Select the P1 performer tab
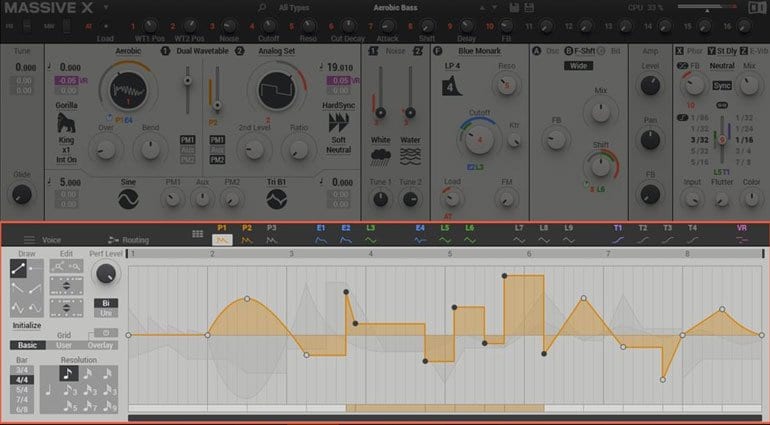Viewport: 770px width, 425px height. (x=222, y=234)
